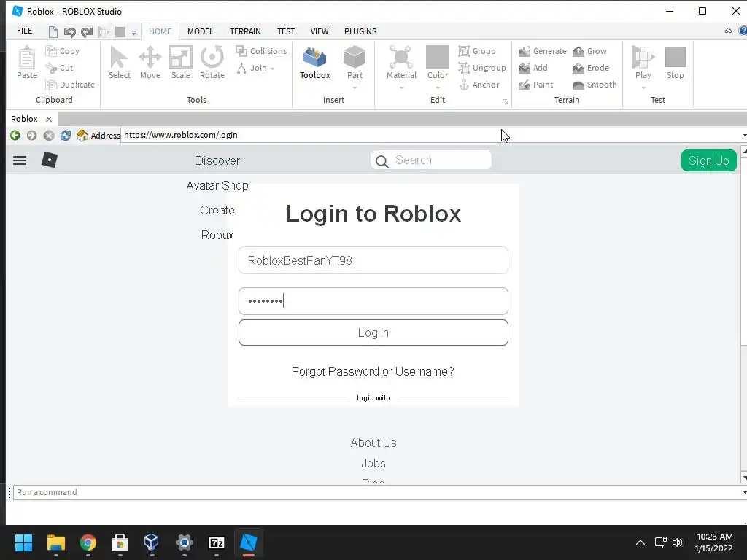Expand the Play dropdown arrow
747x560 pixels.
(643, 88)
